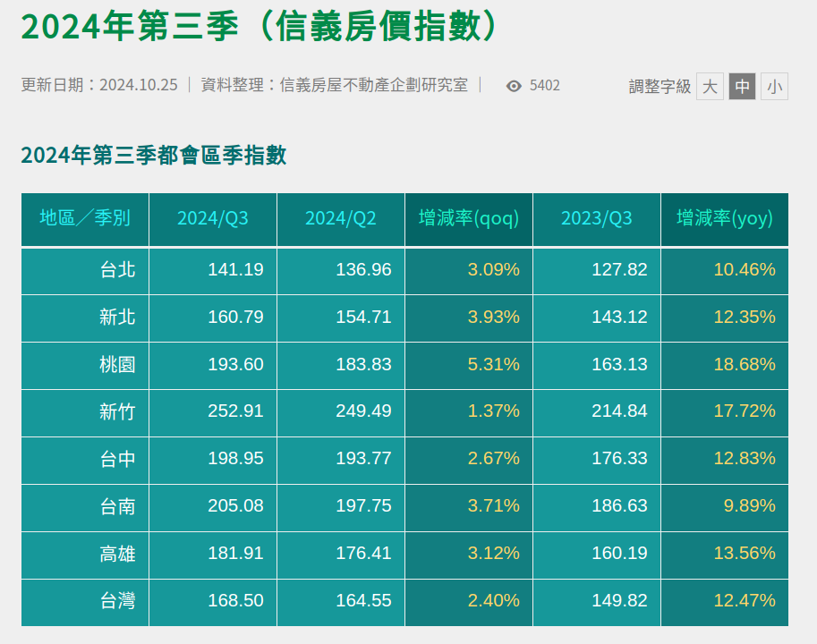Set font size to large (大)

tap(710, 86)
